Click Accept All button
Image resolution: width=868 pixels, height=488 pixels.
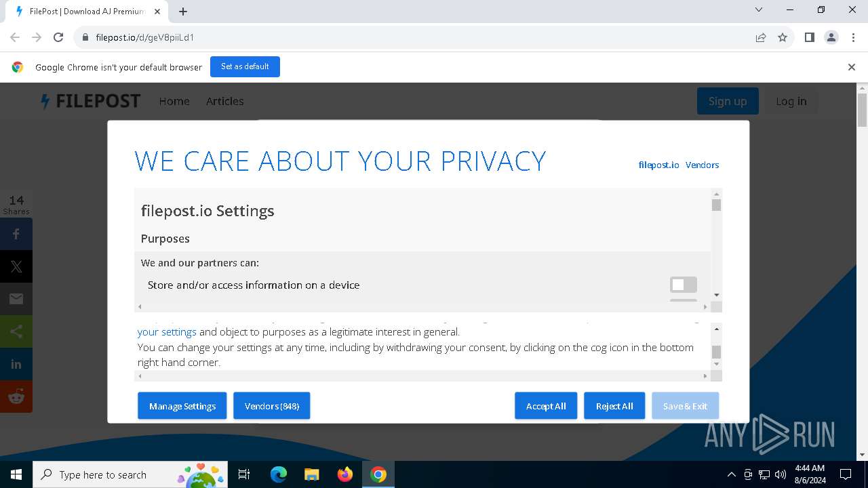[x=546, y=406]
